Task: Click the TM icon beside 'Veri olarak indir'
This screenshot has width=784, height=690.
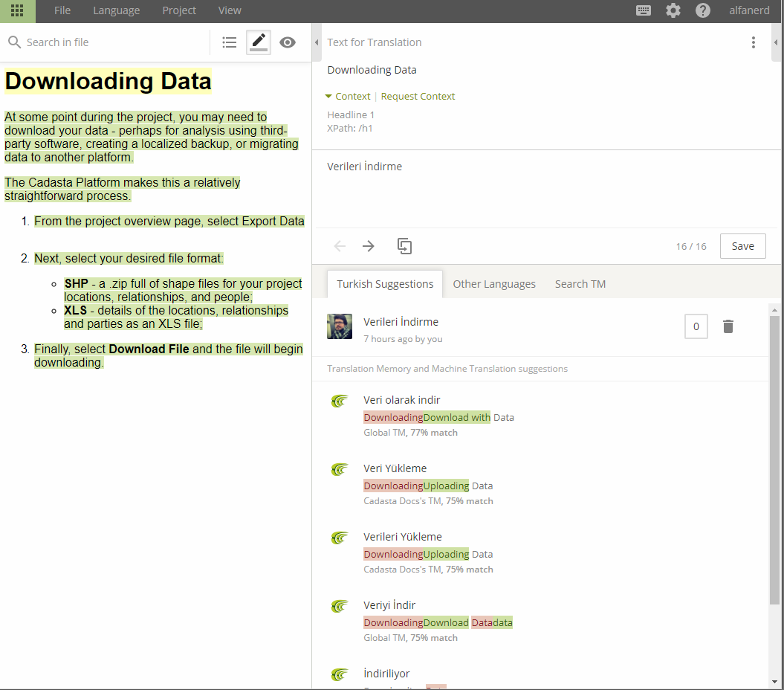Action: click(340, 401)
